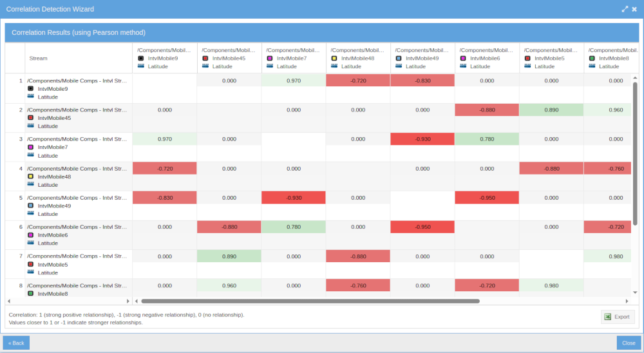Click the IntvlMobile6 magenta icon in row 6
Viewport: 644px width, 353px height.
pos(30,235)
